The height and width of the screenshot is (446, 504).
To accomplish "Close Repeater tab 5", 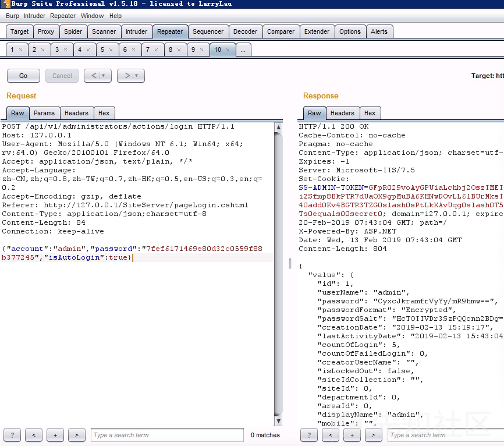I will click(111, 50).
